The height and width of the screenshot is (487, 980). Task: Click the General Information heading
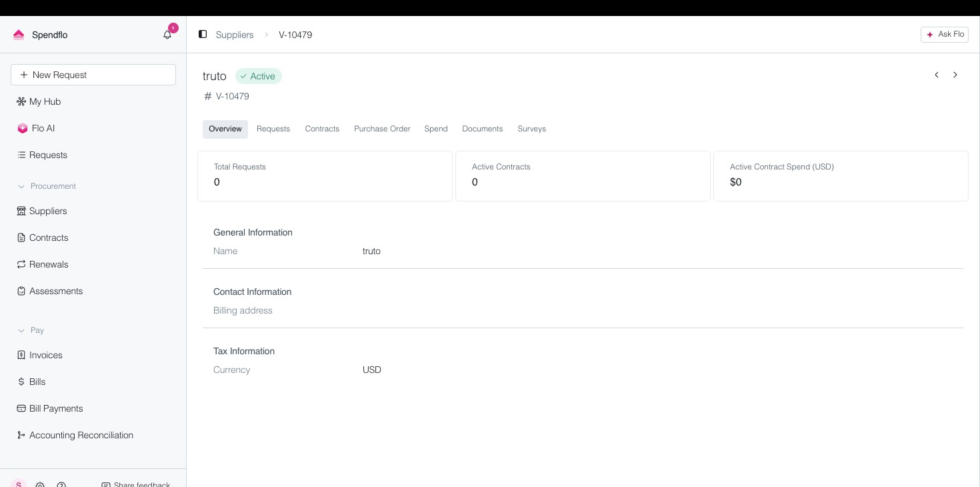coord(253,232)
